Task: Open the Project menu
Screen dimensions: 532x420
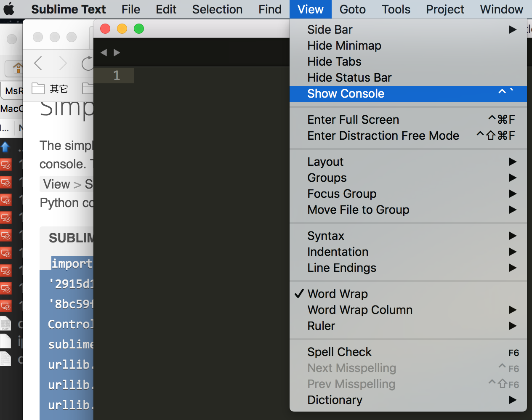Action: coord(445,9)
